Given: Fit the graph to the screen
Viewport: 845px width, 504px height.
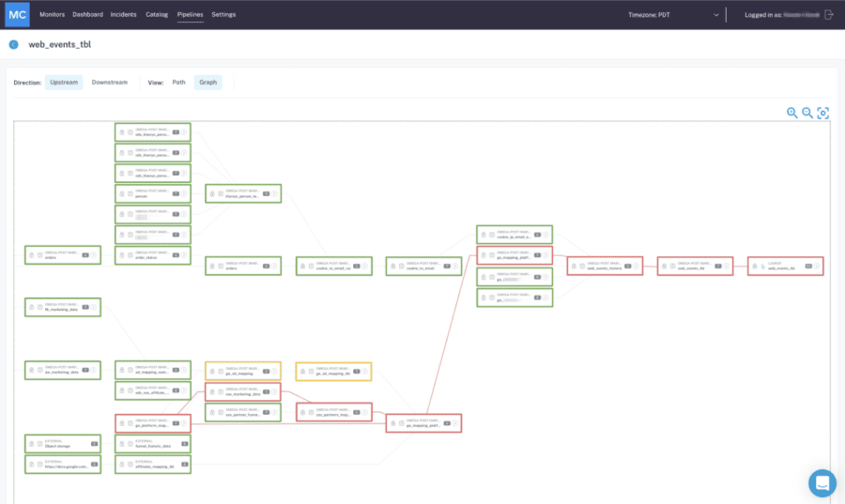Looking at the screenshot, I should click(x=822, y=113).
